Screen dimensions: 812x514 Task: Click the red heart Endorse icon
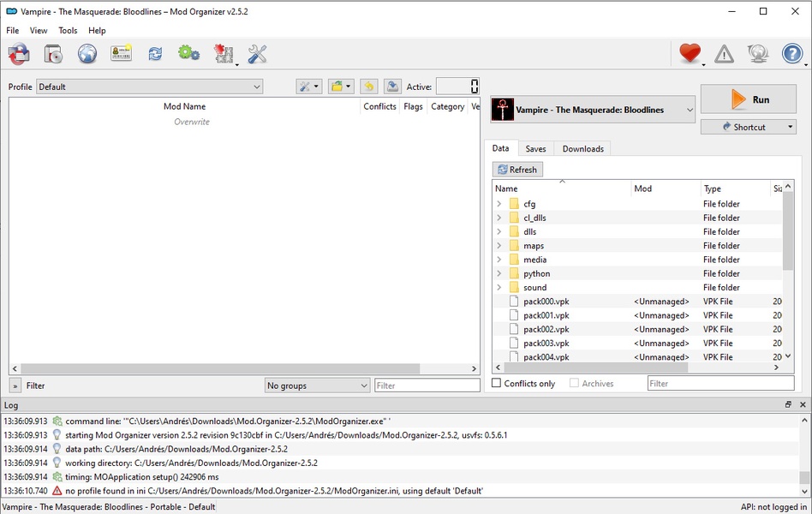coord(690,54)
